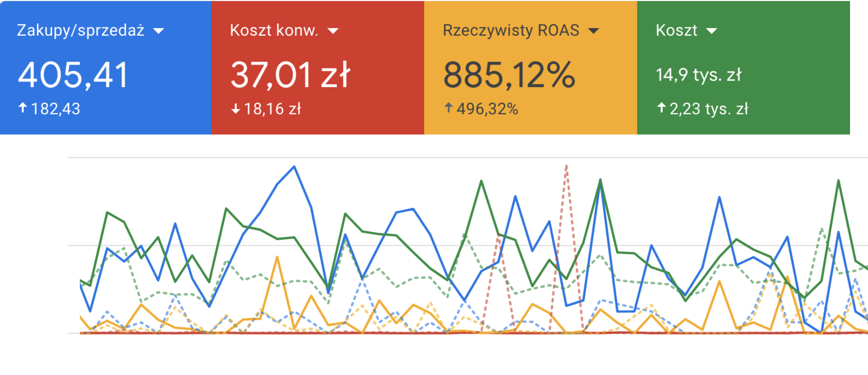Image resolution: width=868 pixels, height=375 pixels.
Task: Click the 496,32% change value
Action: click(487, 109)
